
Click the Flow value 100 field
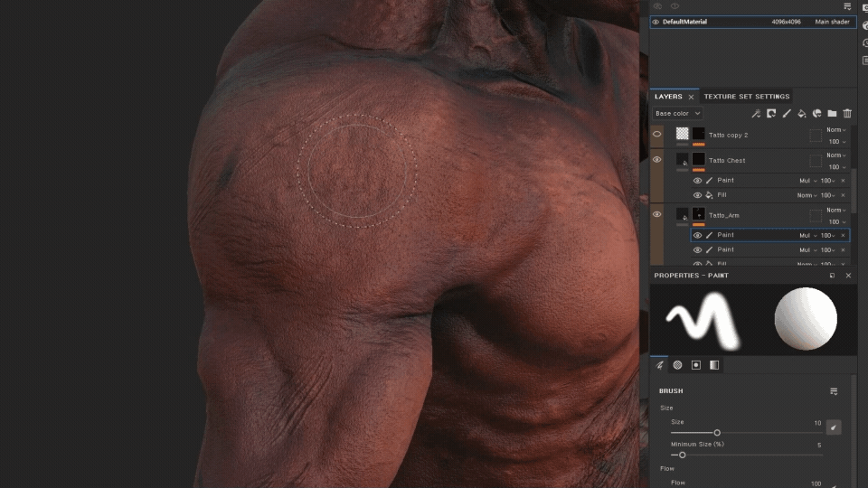816,483
